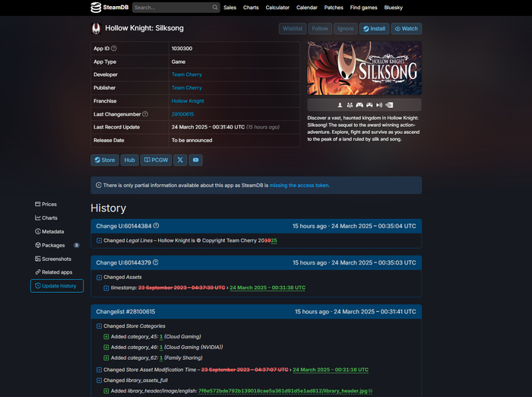Click the image icon after library_header.jpg
The image size is (532, 397).
point(371,391)
